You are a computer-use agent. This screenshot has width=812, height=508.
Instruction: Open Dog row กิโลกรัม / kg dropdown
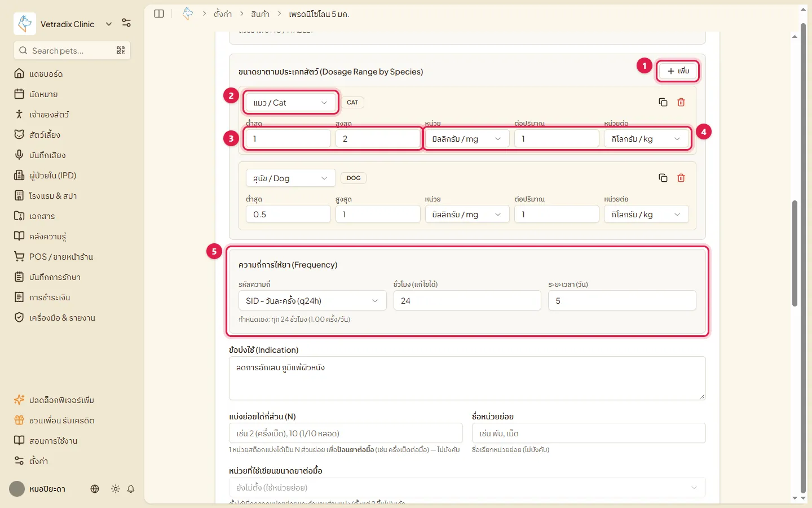[646, 214]
